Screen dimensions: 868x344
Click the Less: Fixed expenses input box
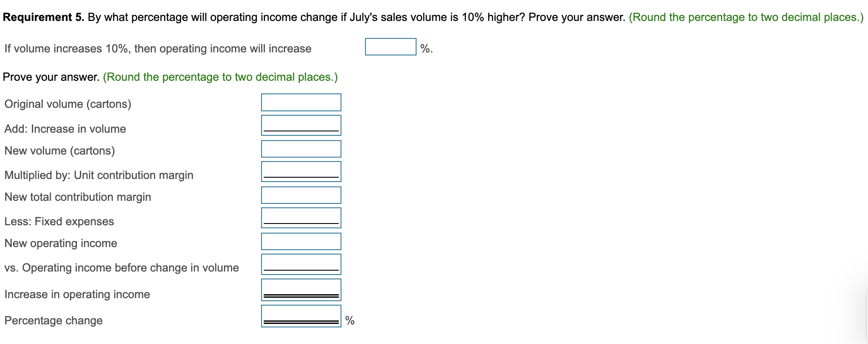[300, 218]
